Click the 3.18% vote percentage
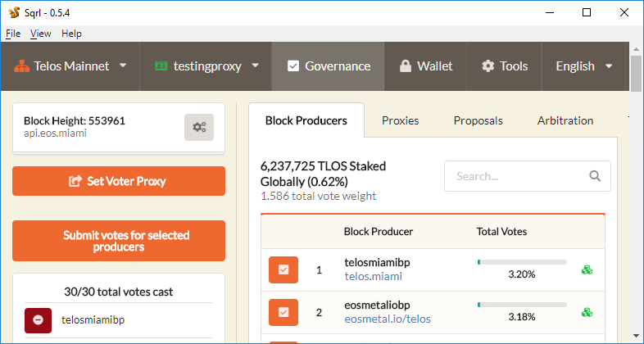 (522, 317)
